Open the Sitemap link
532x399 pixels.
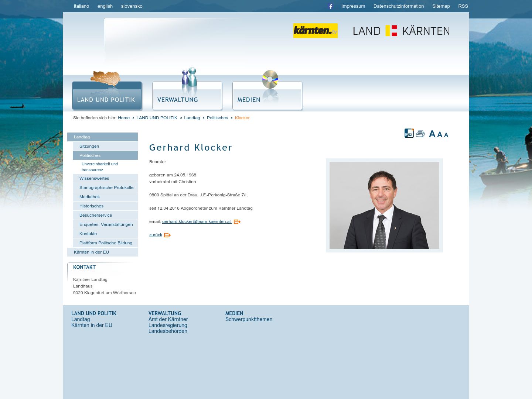click(x=441, y=6)
